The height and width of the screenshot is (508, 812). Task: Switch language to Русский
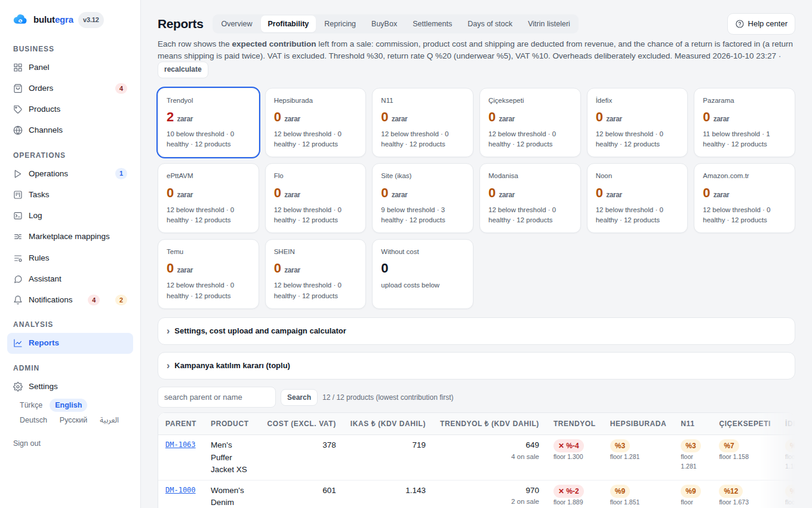click(73, 420)
